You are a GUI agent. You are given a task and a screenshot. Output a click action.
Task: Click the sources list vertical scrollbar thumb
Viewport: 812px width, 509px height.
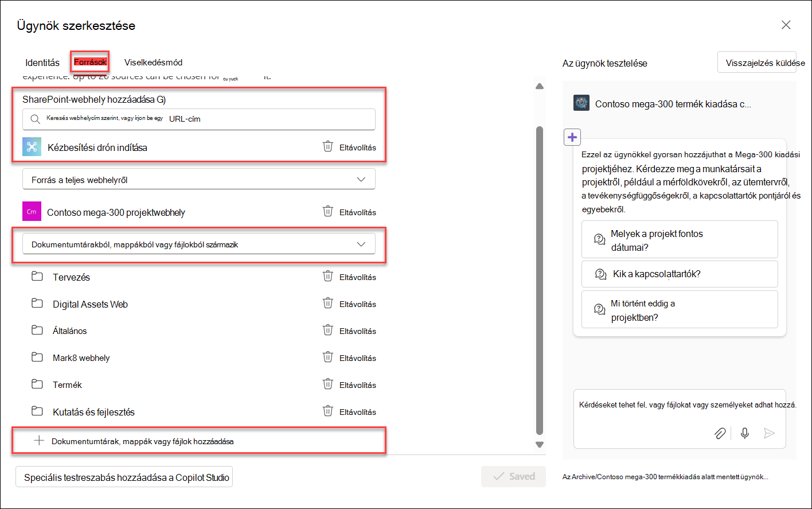point(540,280)
